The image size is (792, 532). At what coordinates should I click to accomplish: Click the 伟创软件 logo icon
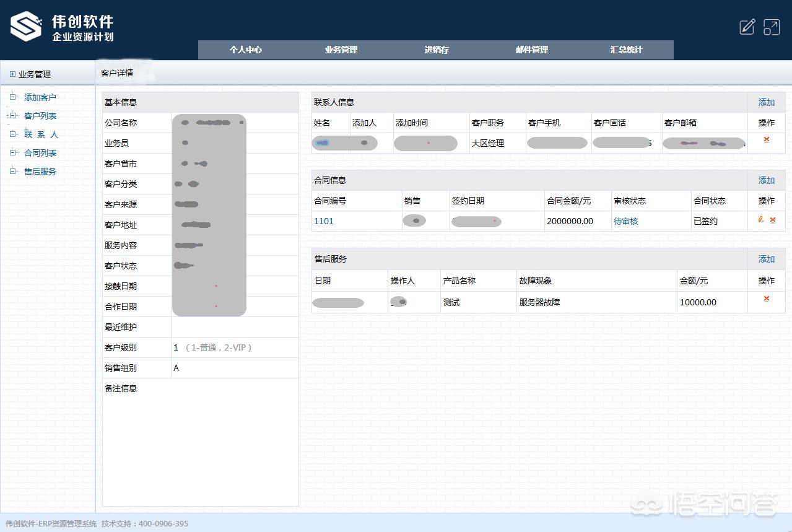click(x=26, y=27)
